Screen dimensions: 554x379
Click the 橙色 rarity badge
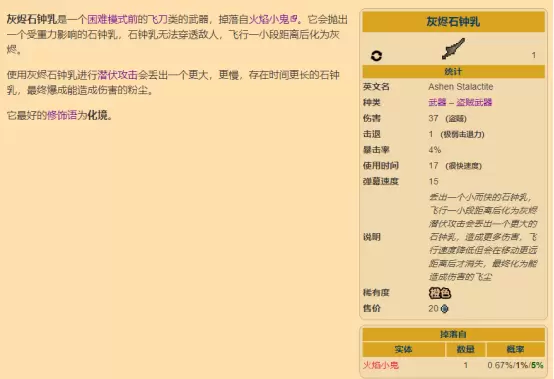point(440,293)
